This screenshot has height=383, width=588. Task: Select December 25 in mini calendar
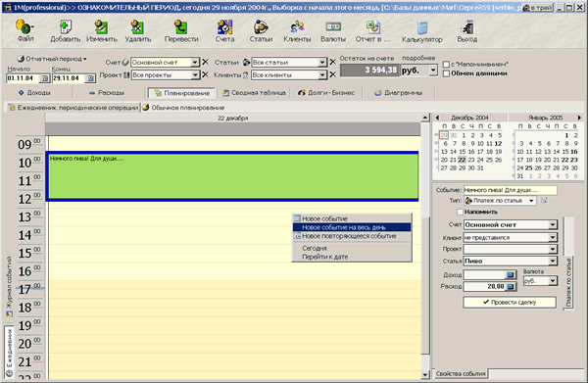489,160
